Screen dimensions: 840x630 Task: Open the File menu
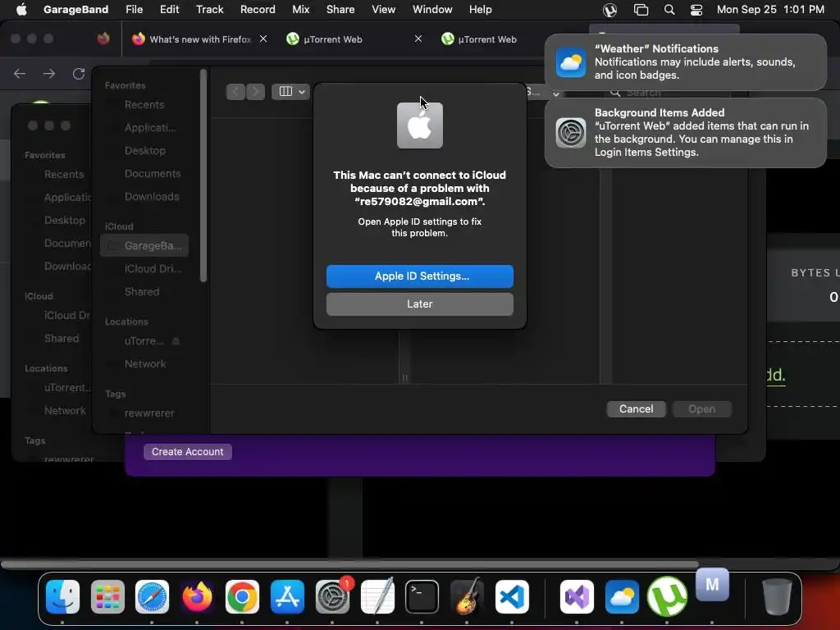point(134,9)
